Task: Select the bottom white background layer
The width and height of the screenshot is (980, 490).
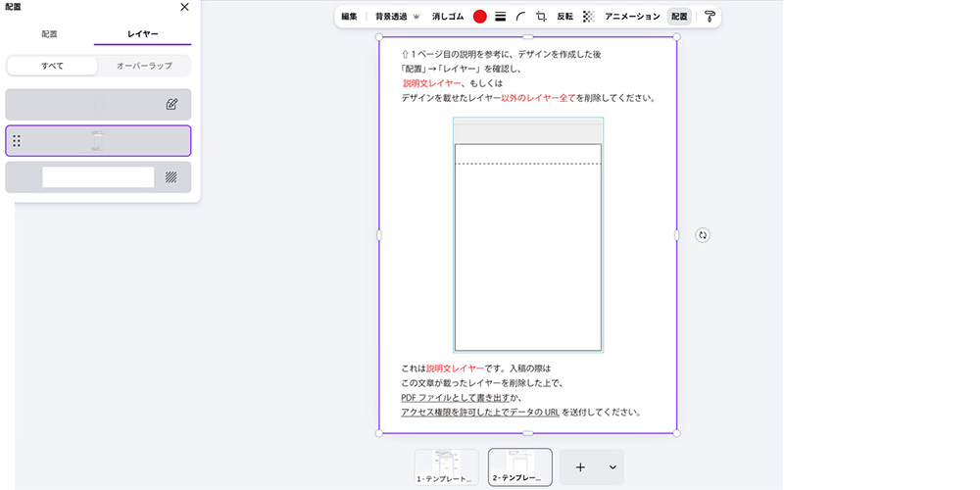Action: pyautogui.click(x=98, y=176)
